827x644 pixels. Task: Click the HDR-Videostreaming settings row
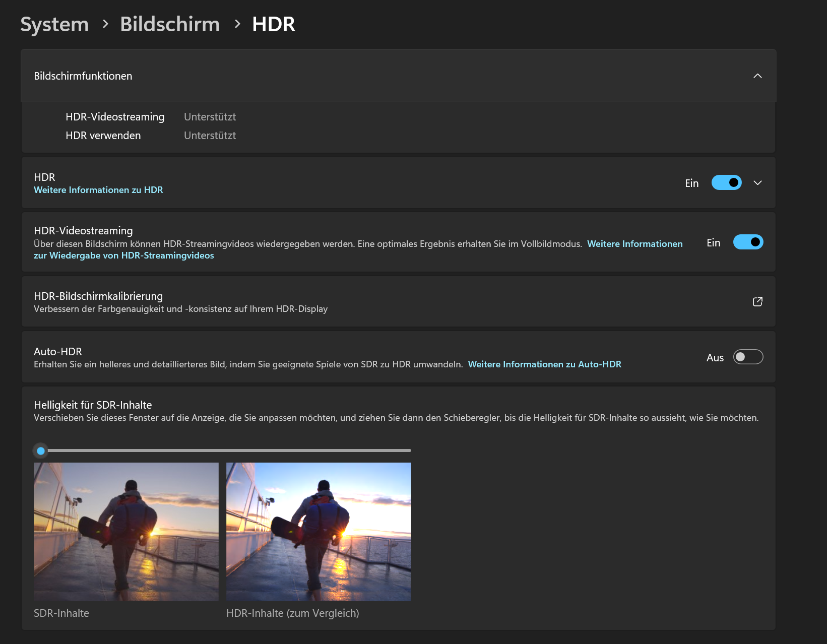(x=353, y=242)
